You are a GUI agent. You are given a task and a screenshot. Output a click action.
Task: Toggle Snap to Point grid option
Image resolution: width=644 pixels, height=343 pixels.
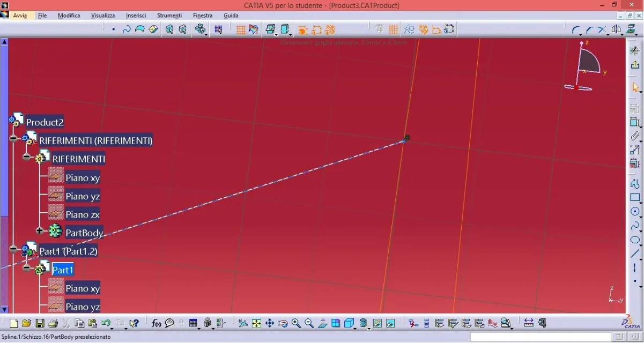pos(394,29)
